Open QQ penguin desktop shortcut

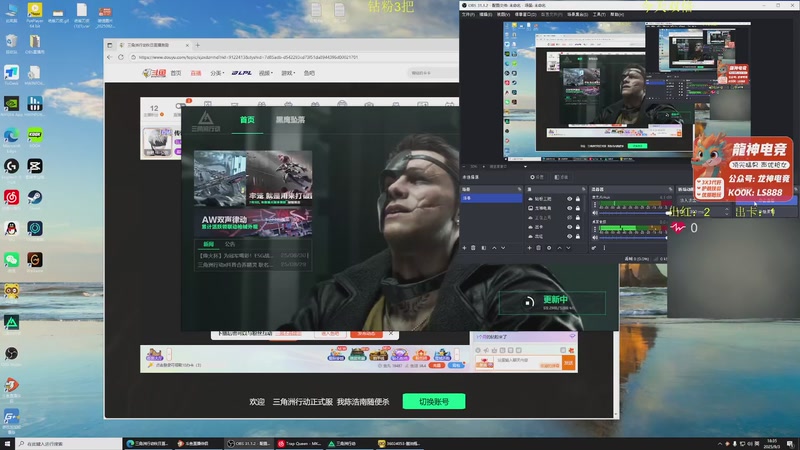click(x=11, y=229)
